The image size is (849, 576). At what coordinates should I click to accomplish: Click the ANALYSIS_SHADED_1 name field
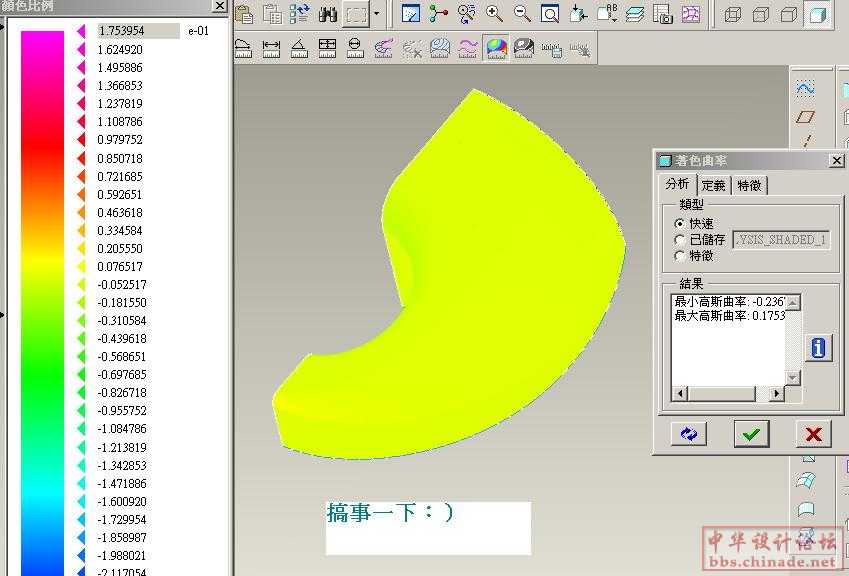click(x=781, y=239)
